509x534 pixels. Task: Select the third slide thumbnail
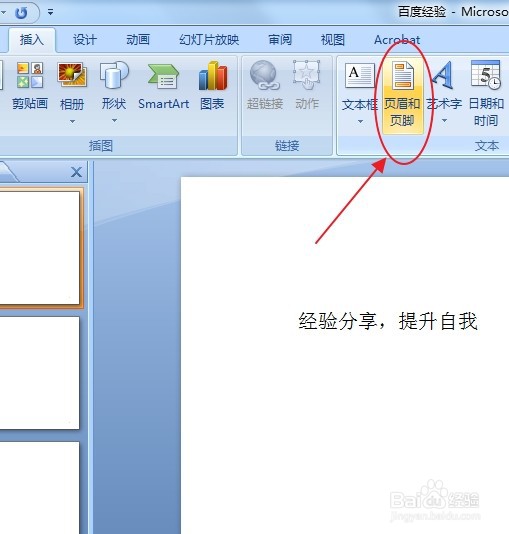39,488
